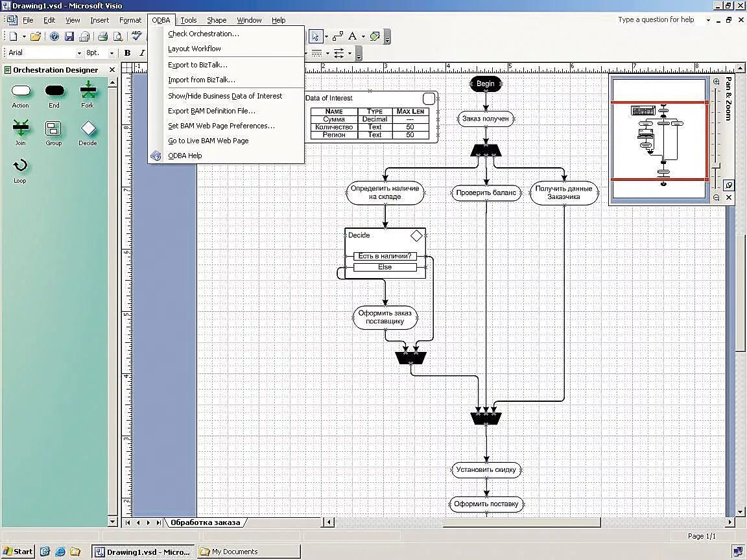This screenshot has width=747, height=560.
Task: Toggle italic formatting
Action: pyautogui.click(x=141, y=52)
